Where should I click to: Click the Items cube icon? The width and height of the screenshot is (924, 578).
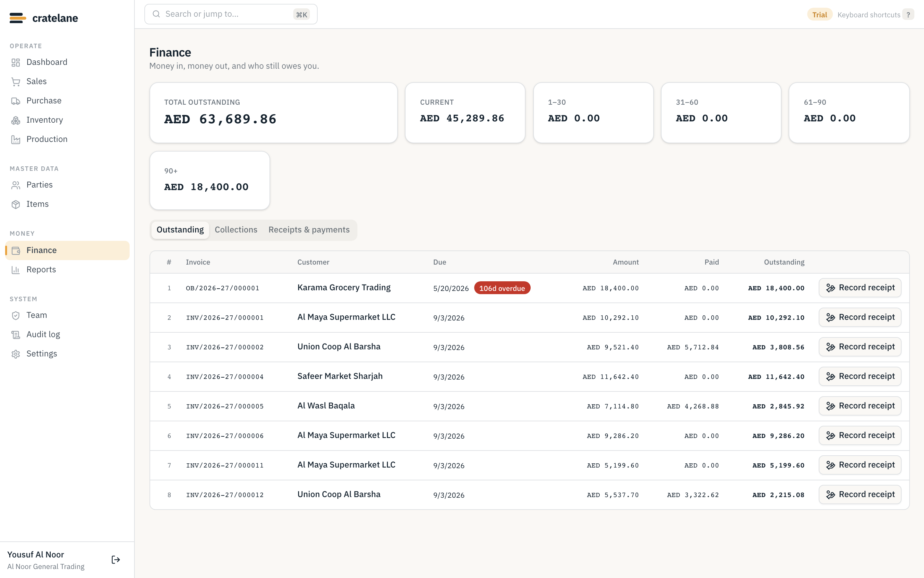pyautogui.click(x=16, y=204)
